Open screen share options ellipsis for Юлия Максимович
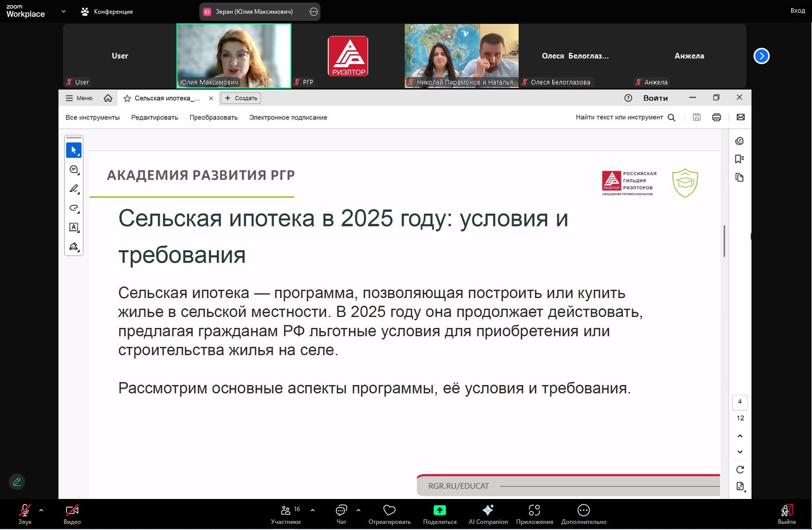 pyautogui.click(x=314, y=12)
